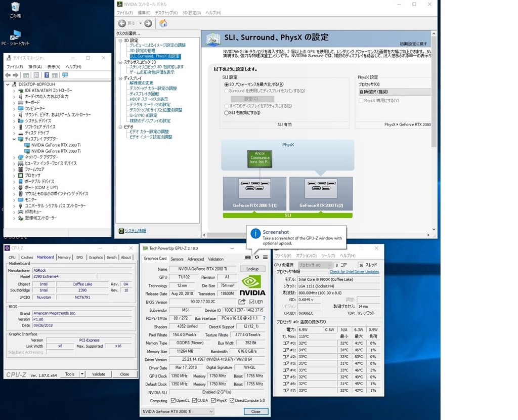Click the BIOS export share icon in GPU-Z
Viewport: 518px width, 420px height.
[x=242, y=302]
